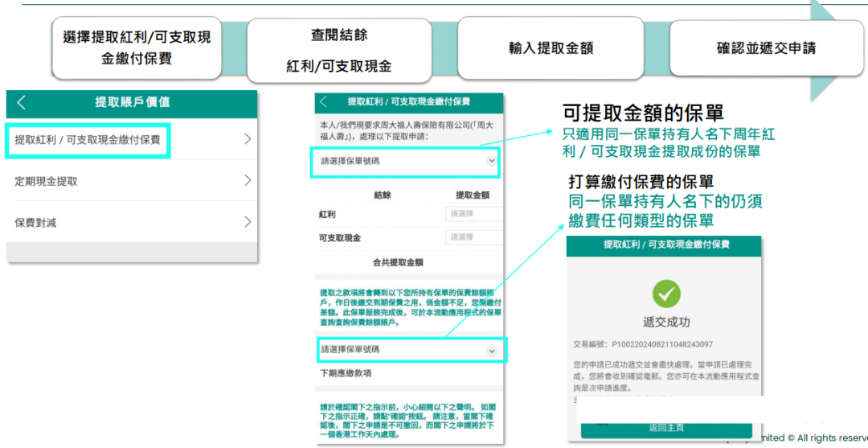The image size is (868, 448).
Task: Expand 請選擇保單號碼 above 下期應繳款項
Action: (402, 350)
